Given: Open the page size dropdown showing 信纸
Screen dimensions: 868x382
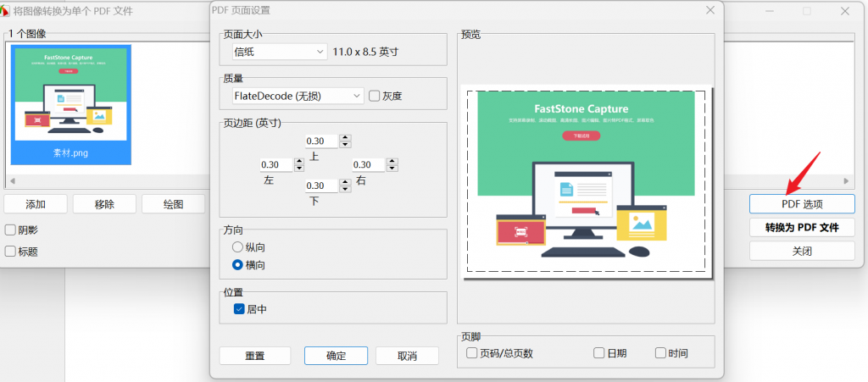Looking at the screenshot, I should pyautogui.click(x=280, y=52).
